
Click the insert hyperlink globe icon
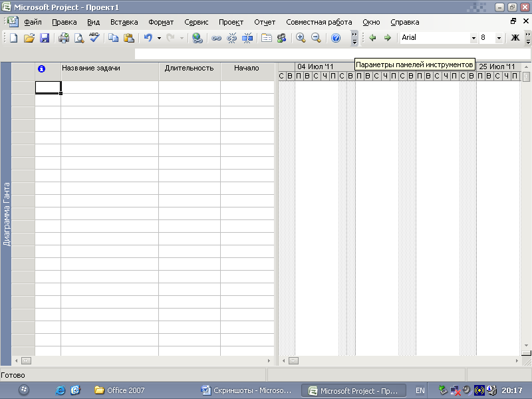pyautogui.click(x=197, y=38)
